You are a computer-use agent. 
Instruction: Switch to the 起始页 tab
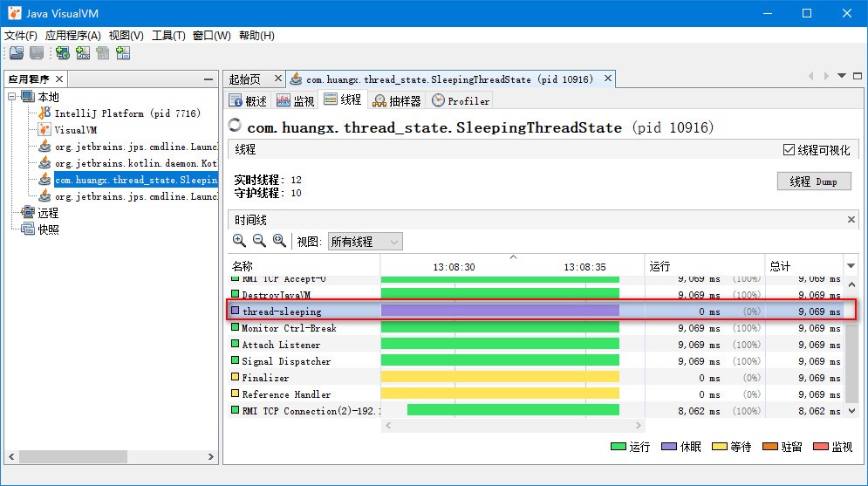(254, 79)
